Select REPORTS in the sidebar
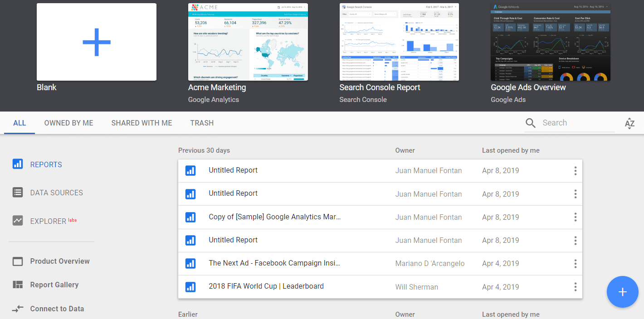The image size is (644, 319). pyautogui.click(x=46, y=164)
